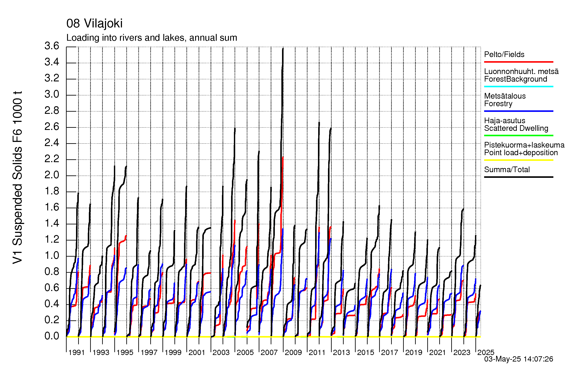Click the x-axis year label 2005
Image resolution: width=588 pixels, height=370 pixels.
pyautogui.click(x=245, y=352)
